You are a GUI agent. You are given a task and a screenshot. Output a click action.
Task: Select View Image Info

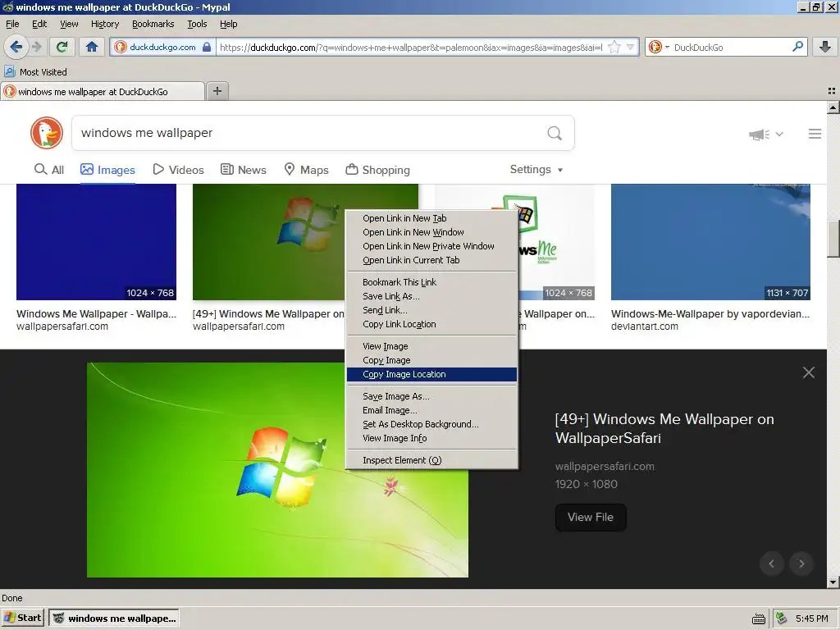pyautogui.click(x=431, y=438)
